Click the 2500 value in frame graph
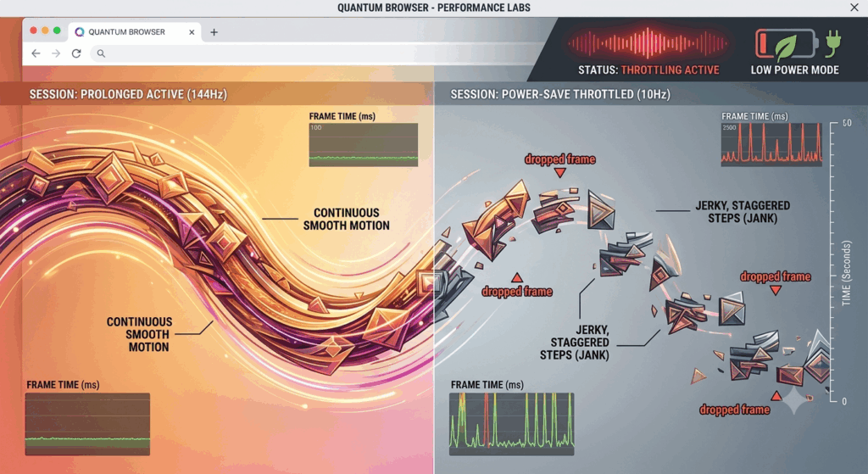868x474 pixels. click(x=729, y=127)
